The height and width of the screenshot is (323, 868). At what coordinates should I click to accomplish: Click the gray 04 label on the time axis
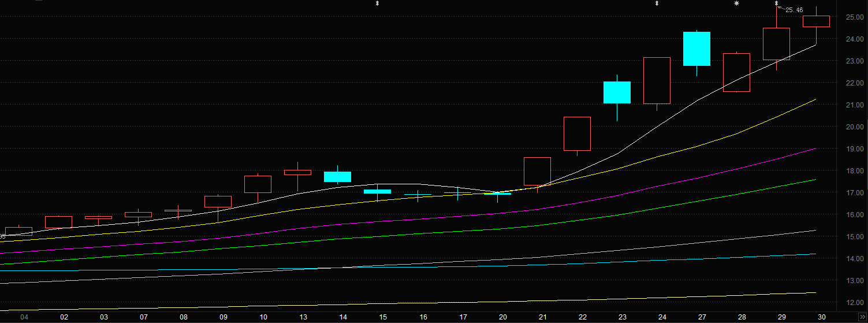24,317
